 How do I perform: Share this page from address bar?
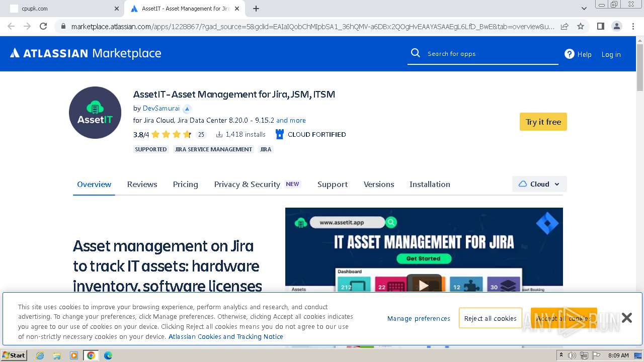[x=565, y=26]
